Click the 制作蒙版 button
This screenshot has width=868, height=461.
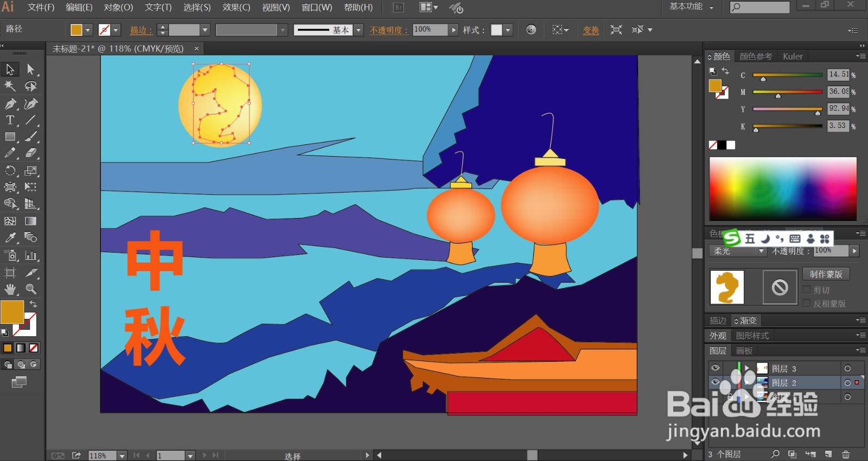coord(826,274)
